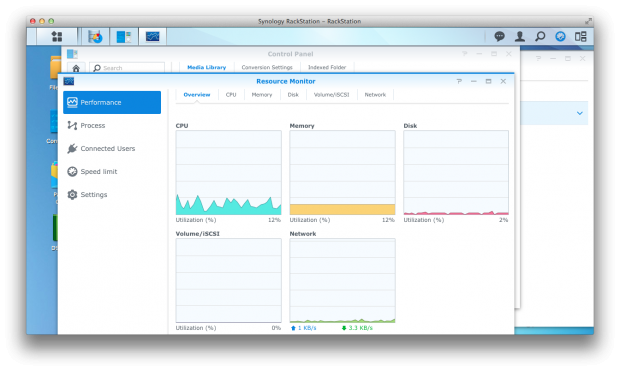Click Control Panel help question mark
The width and height of the screenshot is (620, 371).
pyautogui.click(x=465, y=54)
